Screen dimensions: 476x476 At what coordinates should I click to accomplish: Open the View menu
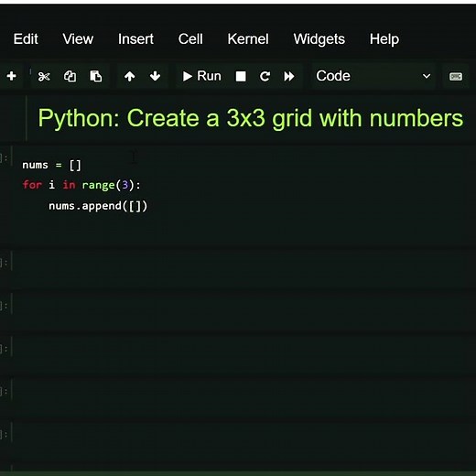click(x=78, y=39)
